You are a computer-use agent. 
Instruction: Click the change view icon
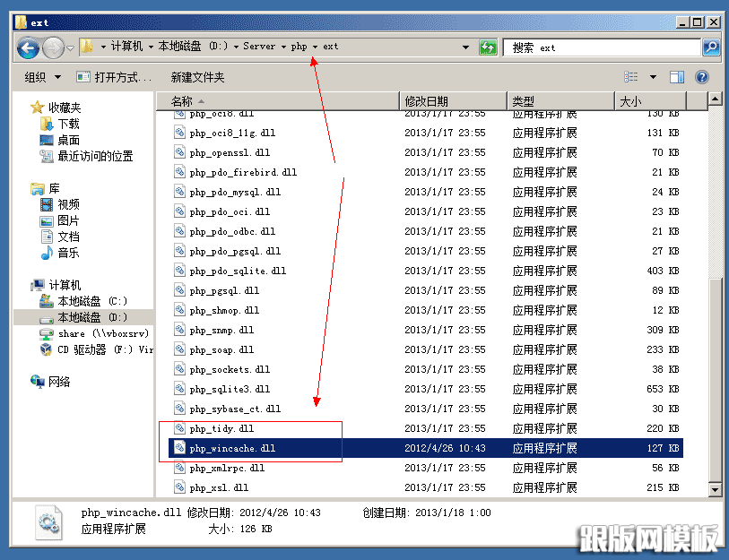pyautogui.click(x=631, y=77)
